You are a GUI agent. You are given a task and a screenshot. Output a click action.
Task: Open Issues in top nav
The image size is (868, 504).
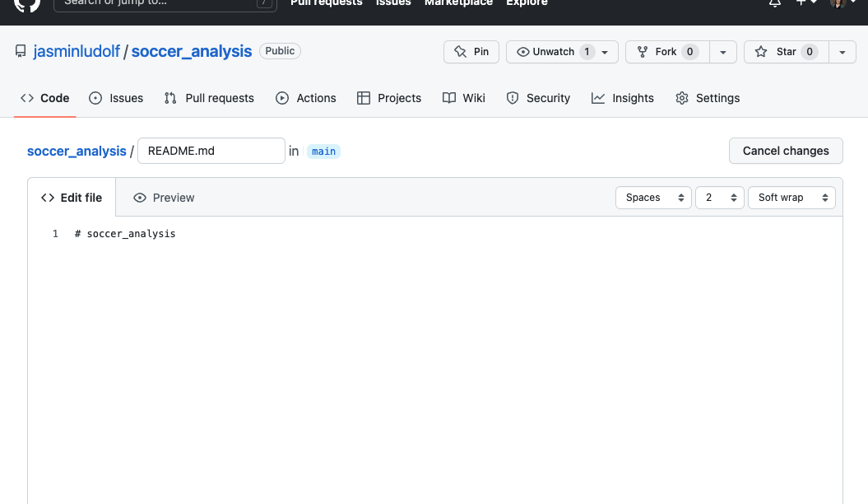[393, 3]
